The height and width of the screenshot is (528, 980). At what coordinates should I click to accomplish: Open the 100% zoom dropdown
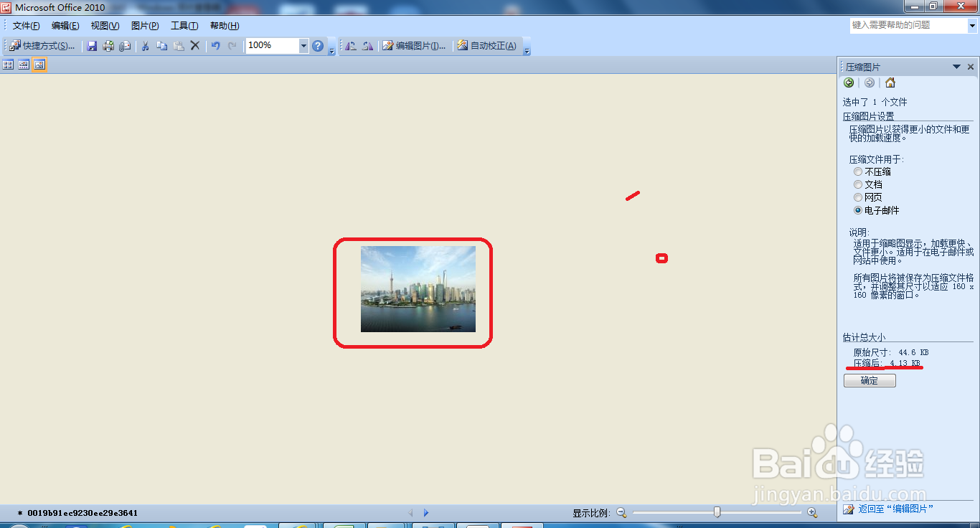303,46
